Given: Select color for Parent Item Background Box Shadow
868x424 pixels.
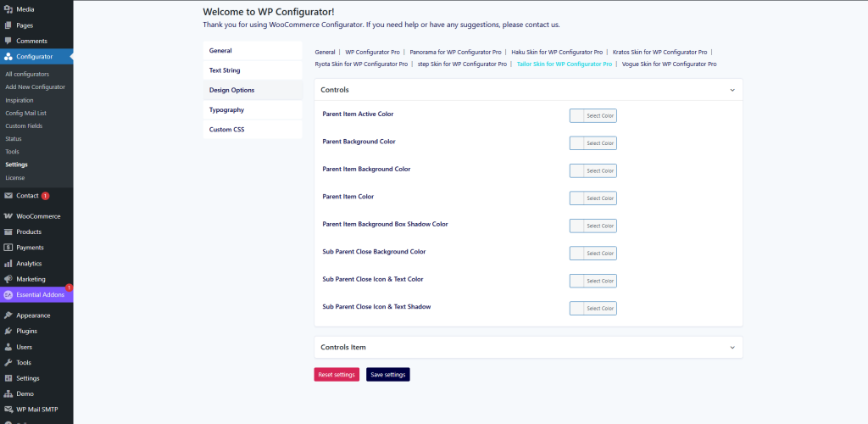Looking at the screenshot, I should click(x=593, y=226).
